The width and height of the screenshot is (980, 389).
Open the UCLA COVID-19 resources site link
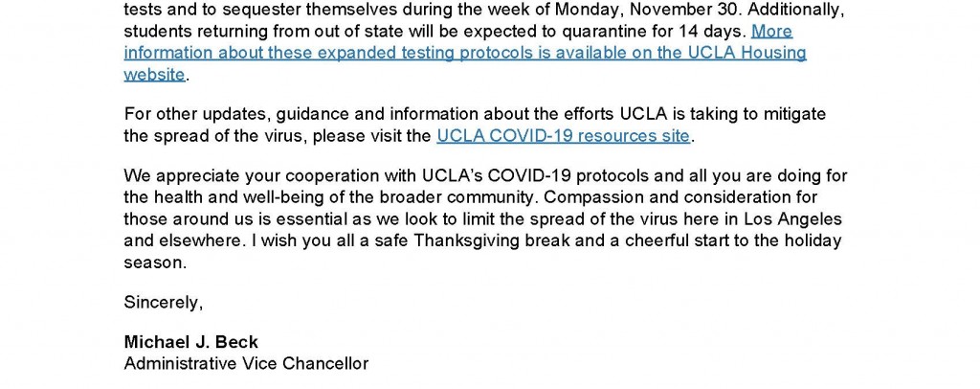pyautogui.click(x=563, y=136)
